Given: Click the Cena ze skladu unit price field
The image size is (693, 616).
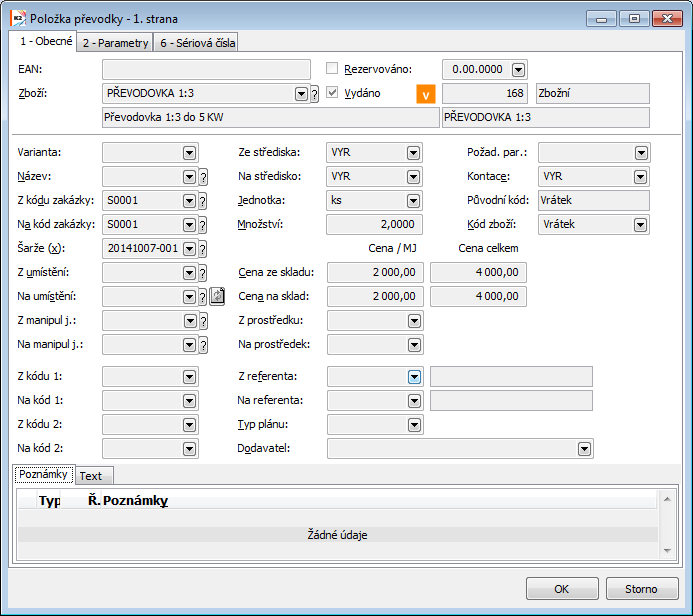Looking at the screenshot, I should [x=375, y=272].
